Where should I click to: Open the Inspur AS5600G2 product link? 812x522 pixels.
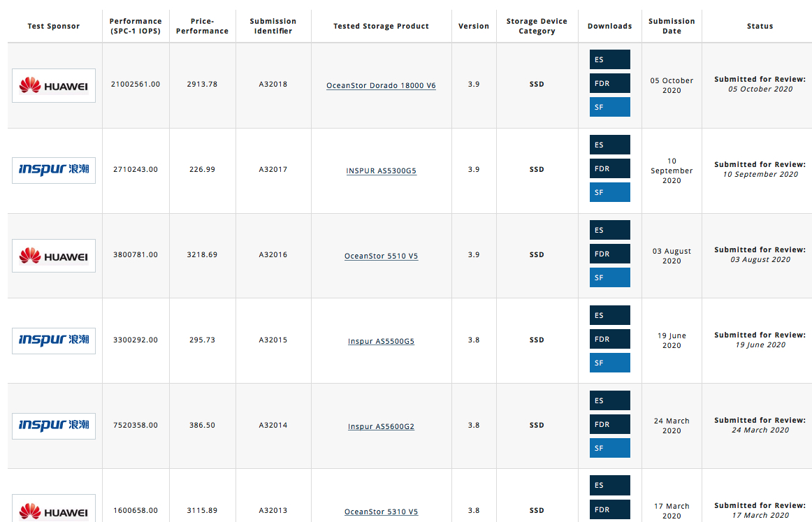[381, 426]
